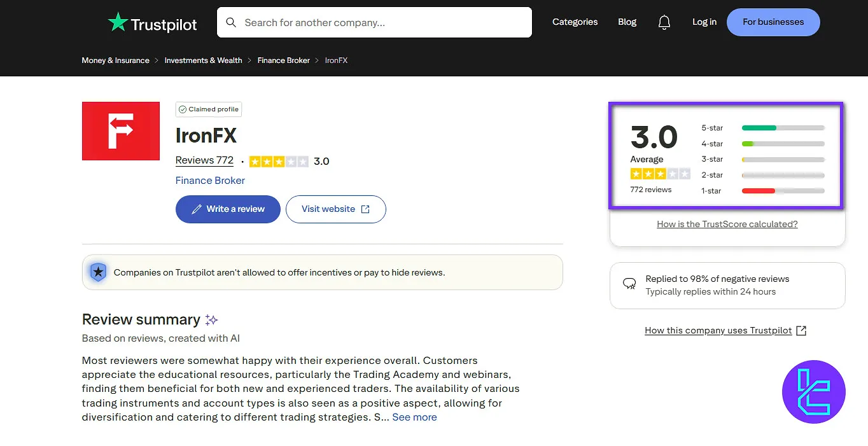
Task: Select Money & Insurance in the breadcrumb
Action: 115,60
